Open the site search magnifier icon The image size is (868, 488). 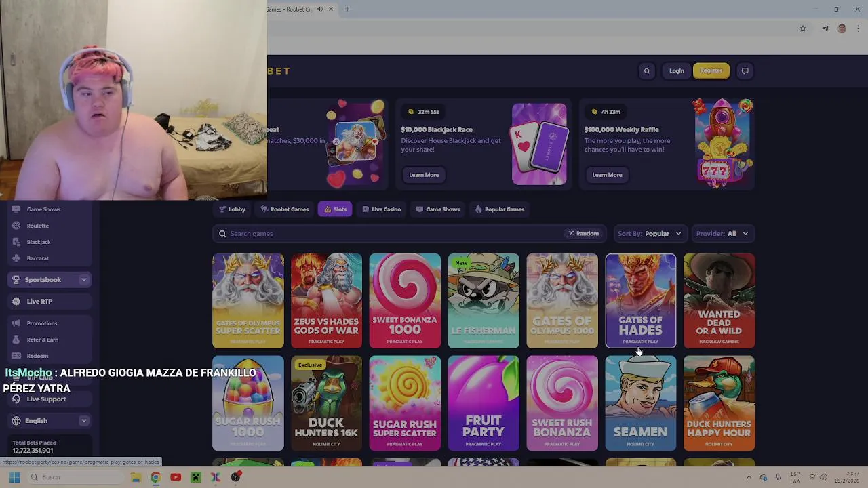(x=647, y=70)
